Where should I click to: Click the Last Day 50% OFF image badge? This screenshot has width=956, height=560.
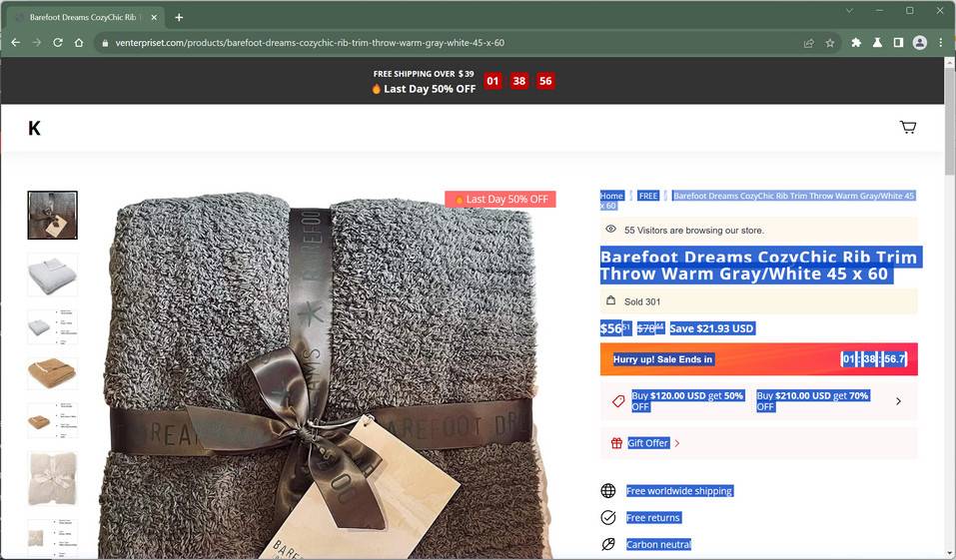point(500,200)
